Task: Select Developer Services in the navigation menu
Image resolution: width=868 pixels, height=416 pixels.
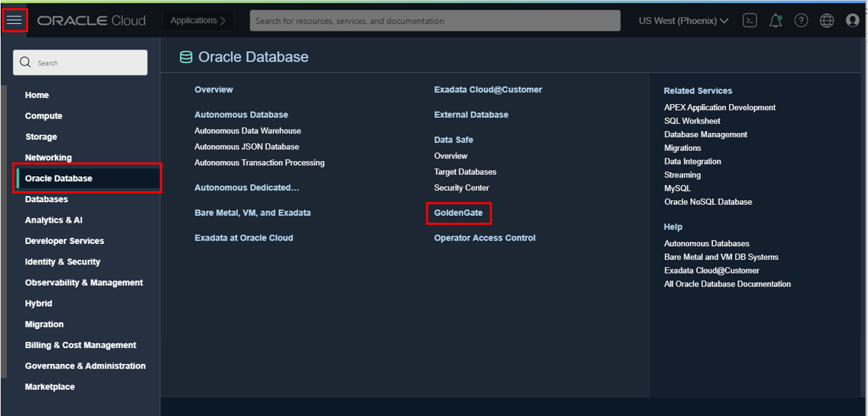Action: 64,241
